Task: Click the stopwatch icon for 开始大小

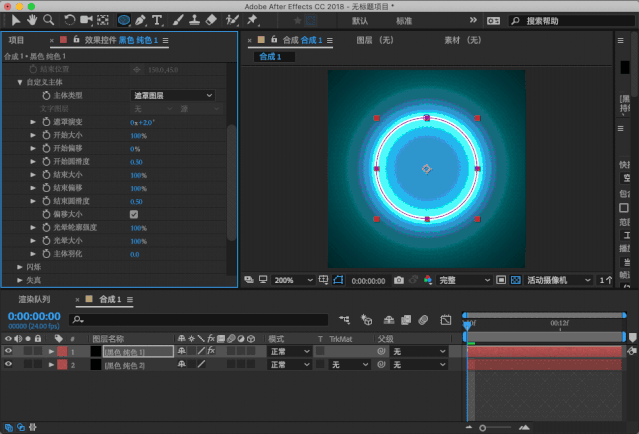Action: tap(46, 135)
